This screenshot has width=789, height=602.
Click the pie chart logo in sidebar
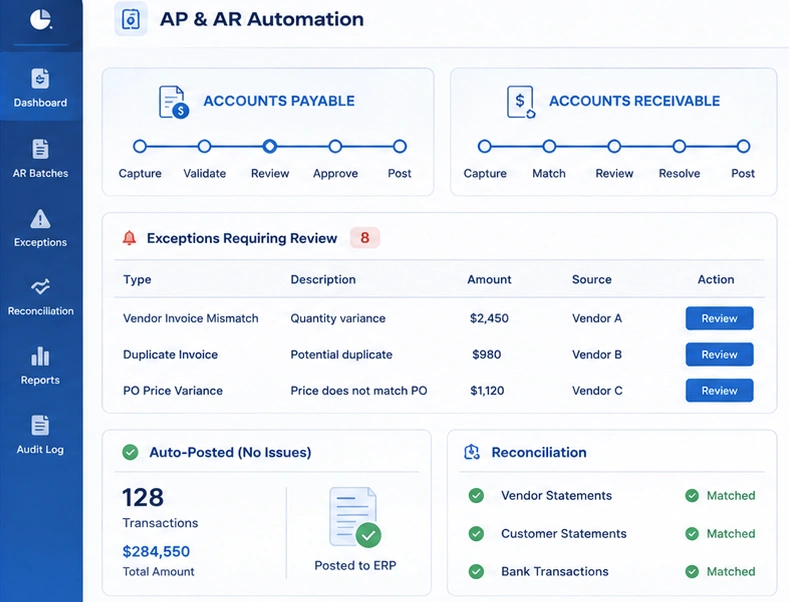[x=40, y=20]
